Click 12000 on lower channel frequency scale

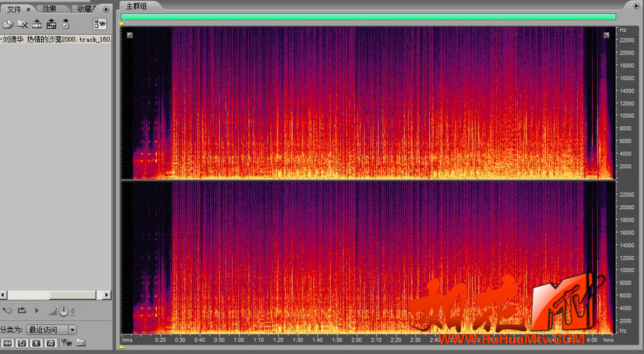[627, 257]
